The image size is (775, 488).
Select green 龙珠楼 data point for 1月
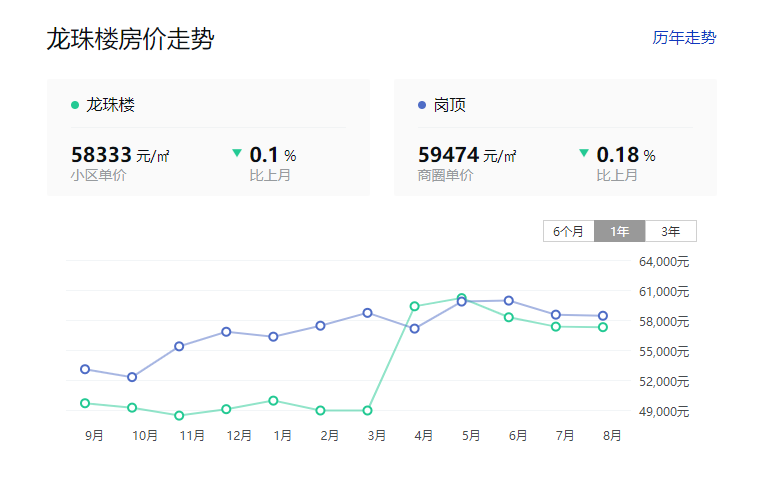[x=273, y=401]
